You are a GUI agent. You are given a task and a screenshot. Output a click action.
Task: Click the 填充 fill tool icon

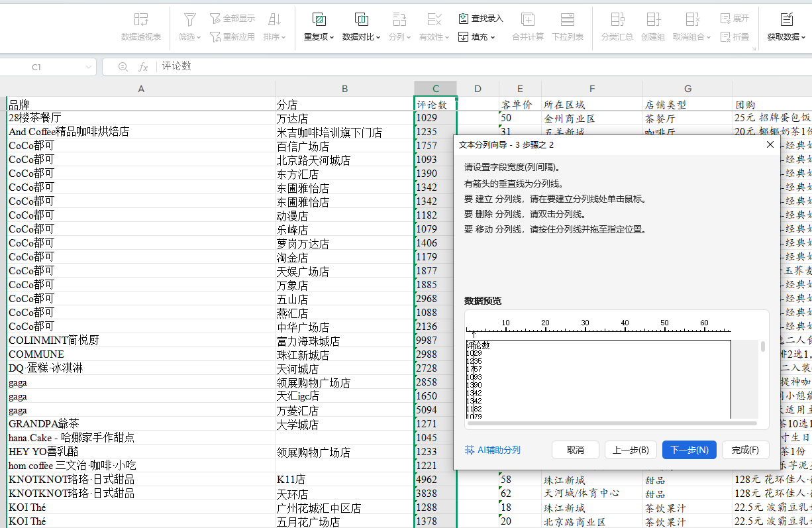point(464,37)
